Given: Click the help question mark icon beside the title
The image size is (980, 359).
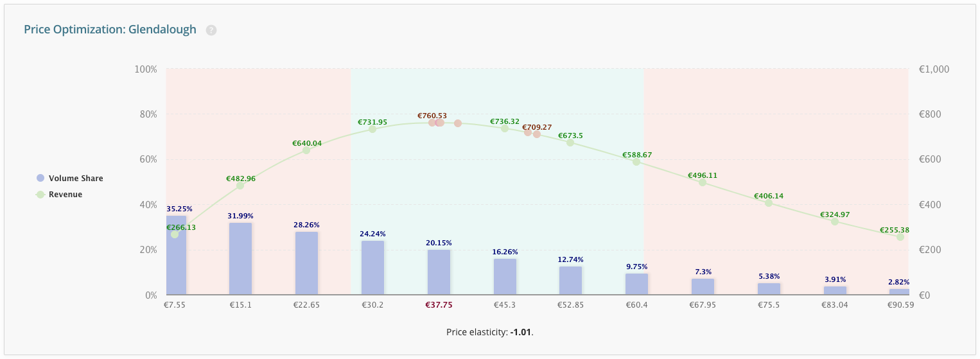Looking at the screenshot, I should [x=211, y=30].
